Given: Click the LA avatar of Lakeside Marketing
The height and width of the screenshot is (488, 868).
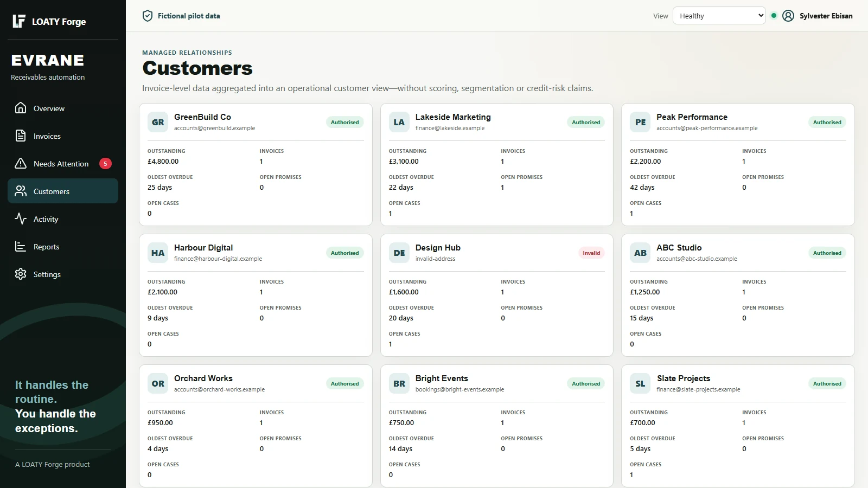Looking at the screenshot, I should [399, 122].
